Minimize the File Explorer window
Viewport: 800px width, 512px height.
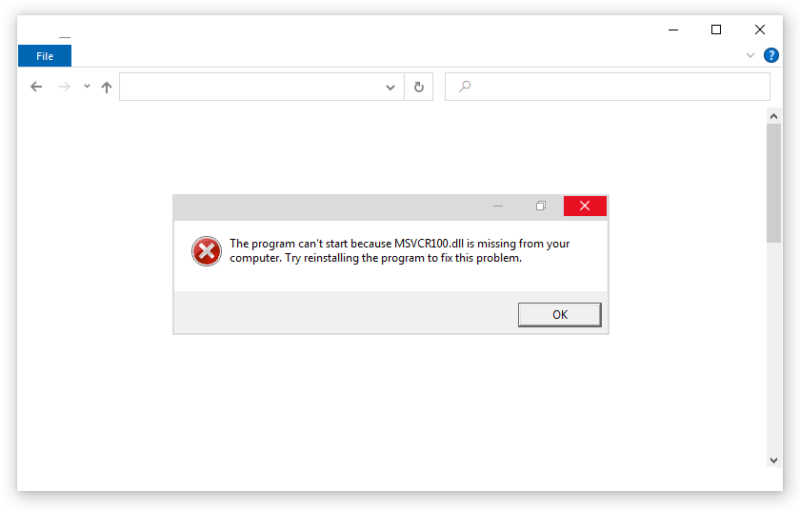(x=673, y=30)
